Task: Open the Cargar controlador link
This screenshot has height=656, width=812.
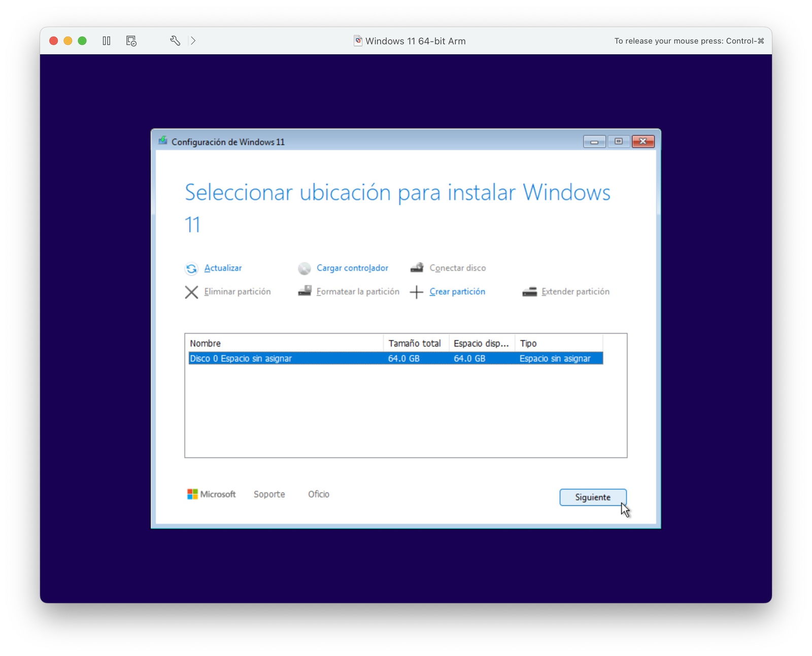Action: [x=352, y=268]
